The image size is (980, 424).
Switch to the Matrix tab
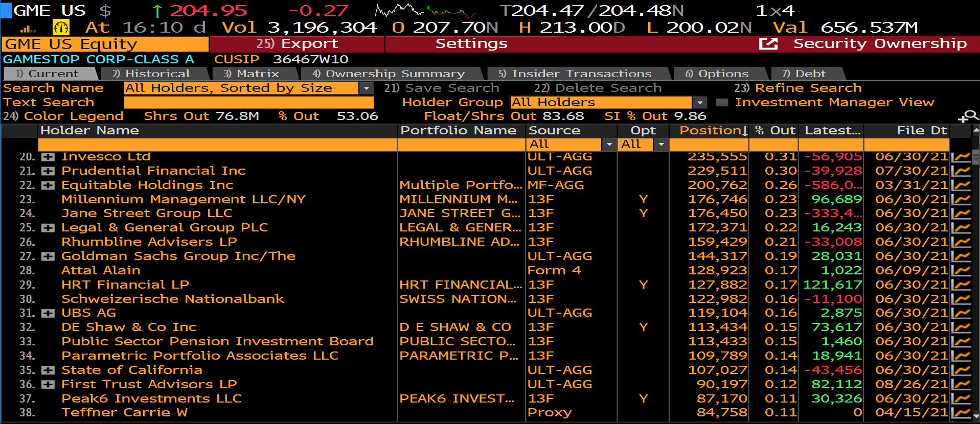click(255, 74)
